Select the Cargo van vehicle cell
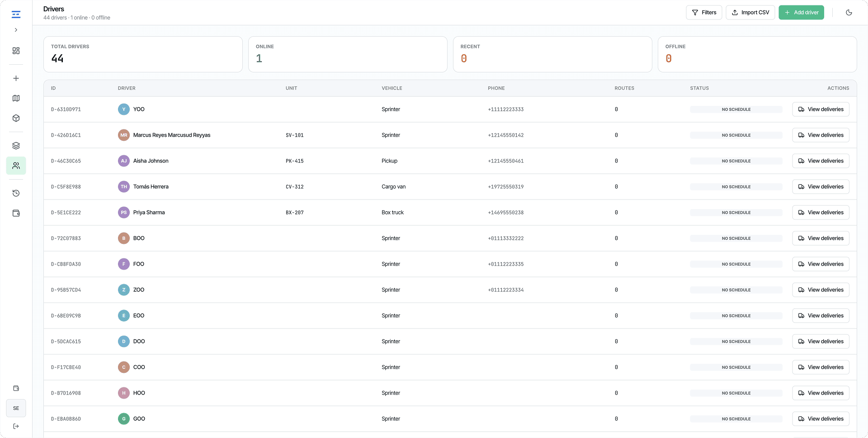 (x=394, y=187)
